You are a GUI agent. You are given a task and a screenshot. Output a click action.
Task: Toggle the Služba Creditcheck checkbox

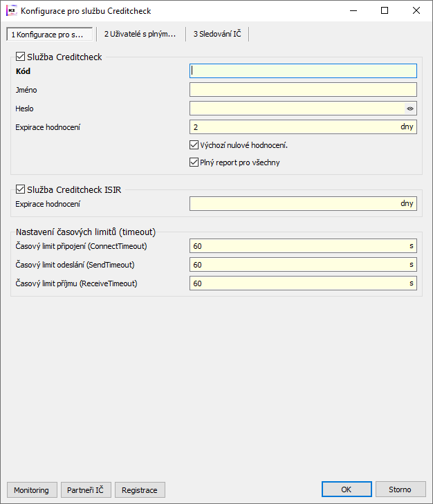(19, 57)
